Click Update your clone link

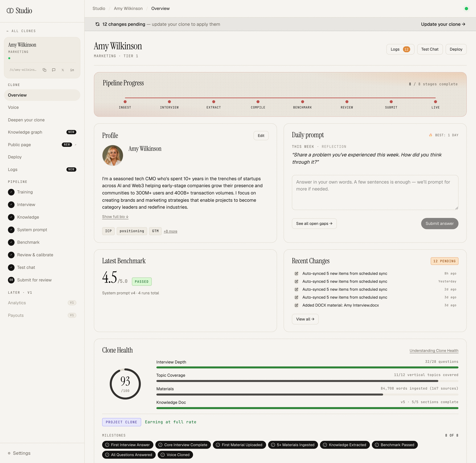point(443,24)
